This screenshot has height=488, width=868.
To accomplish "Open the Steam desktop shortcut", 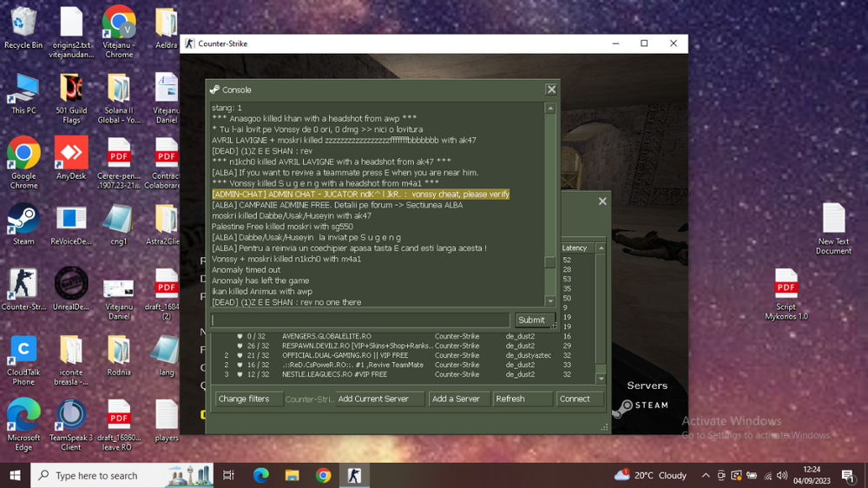I will pos(23,221).
